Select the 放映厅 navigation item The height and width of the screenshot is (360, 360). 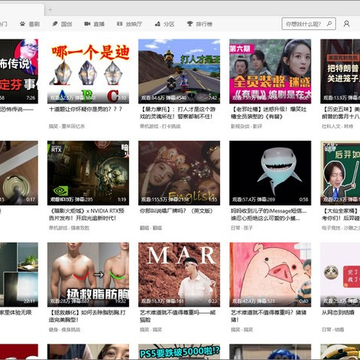(130, 24)
